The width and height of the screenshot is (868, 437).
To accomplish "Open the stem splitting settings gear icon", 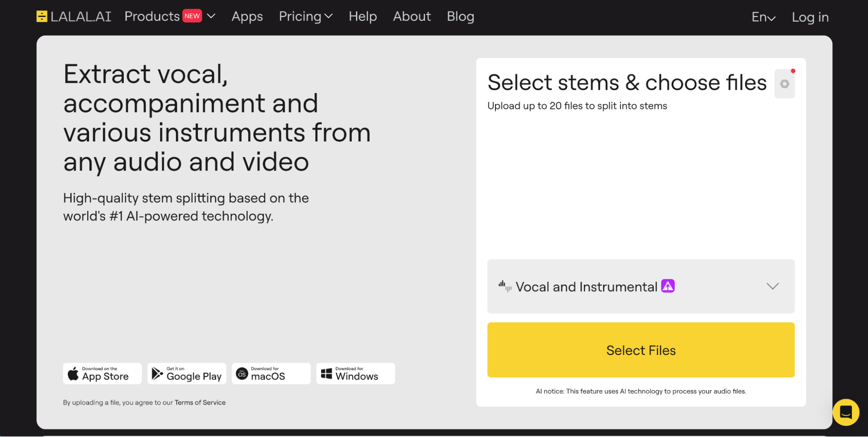I will click(x=784, y=83).
